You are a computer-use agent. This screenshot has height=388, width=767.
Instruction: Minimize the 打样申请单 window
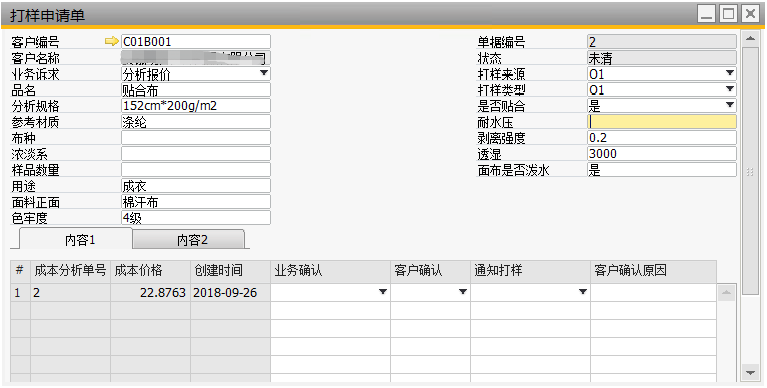[x=706, y=14]
